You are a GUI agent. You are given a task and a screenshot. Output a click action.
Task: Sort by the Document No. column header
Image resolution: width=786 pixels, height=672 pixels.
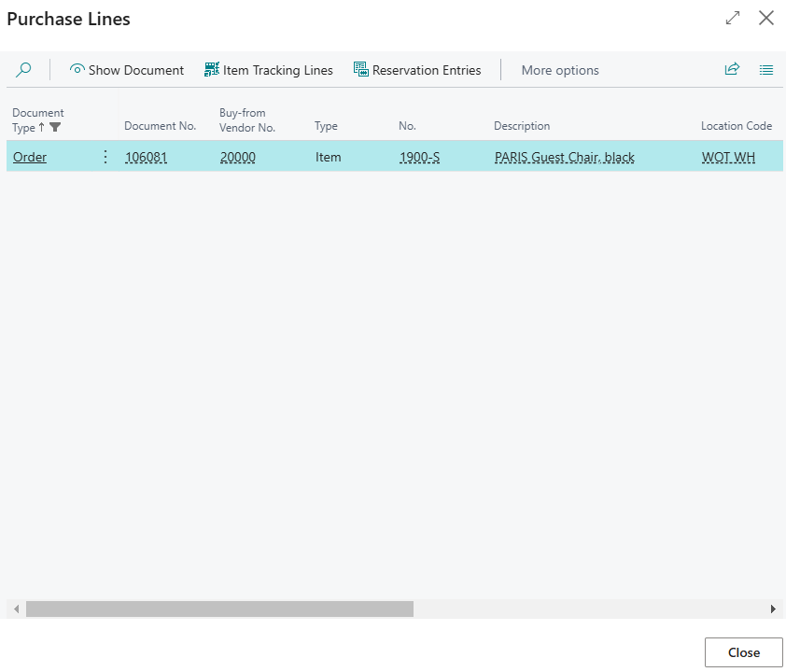(x=160, y=126)
